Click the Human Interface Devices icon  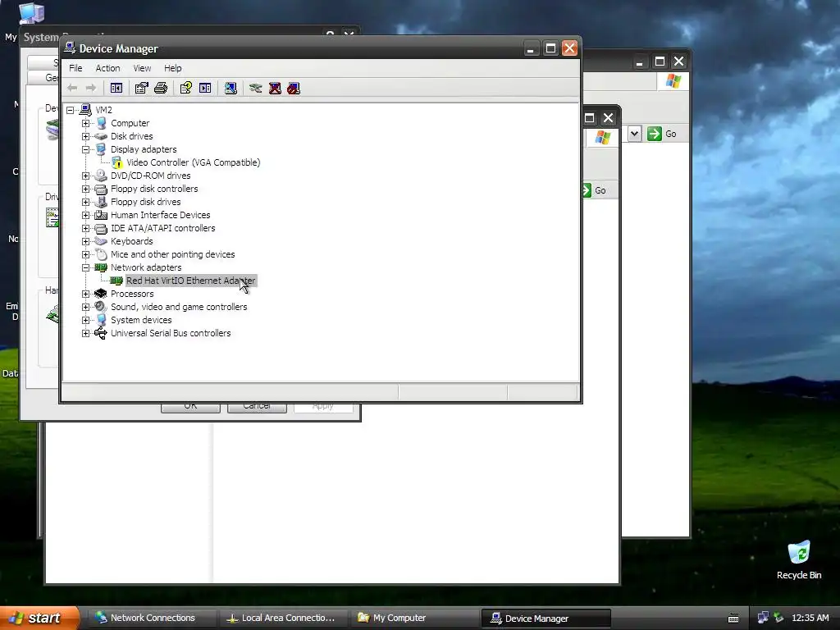point(101,215)
